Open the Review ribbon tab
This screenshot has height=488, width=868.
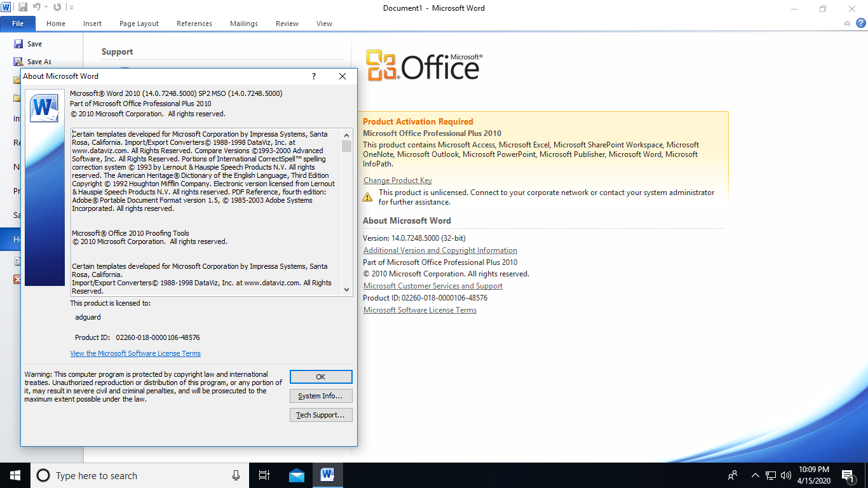point(287,24)
